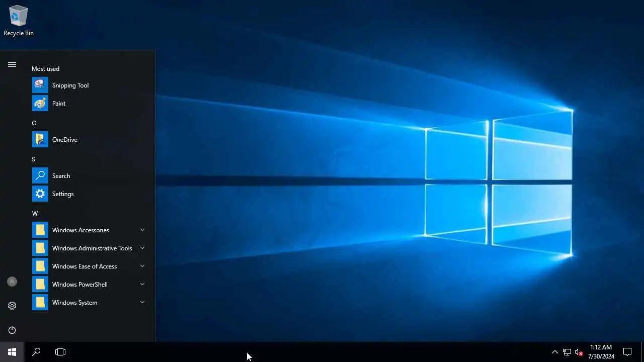
Task: Click the 'Windows Accessories' folder label
Action: coord(80,230)
